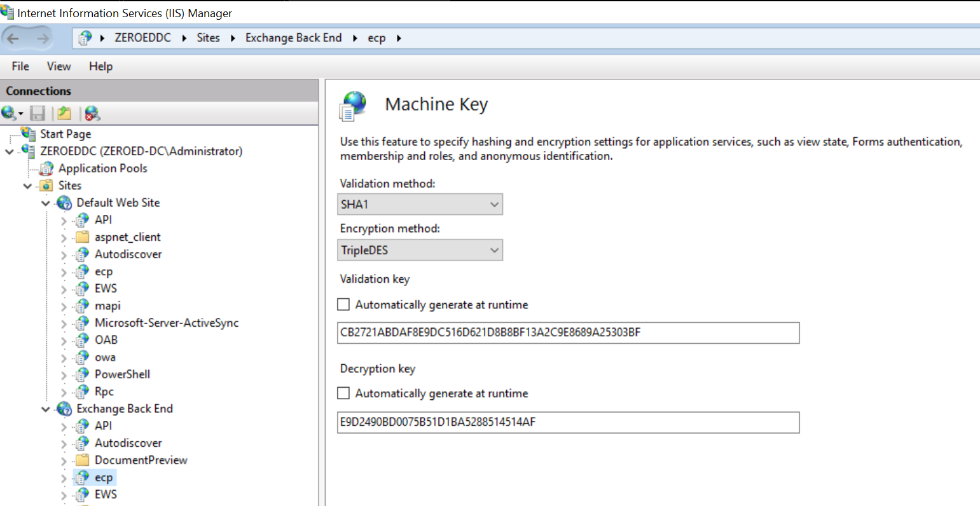Open the File menu
980x506 pixels.
click(20, 66)
